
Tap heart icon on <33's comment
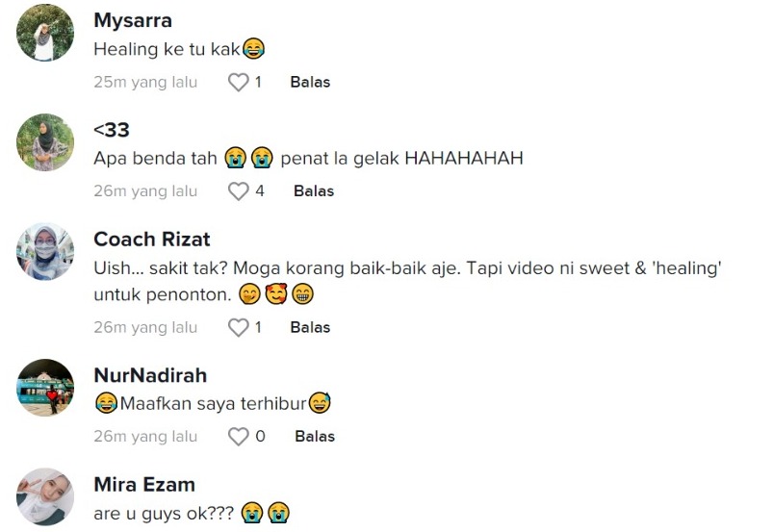pos(238,191)
